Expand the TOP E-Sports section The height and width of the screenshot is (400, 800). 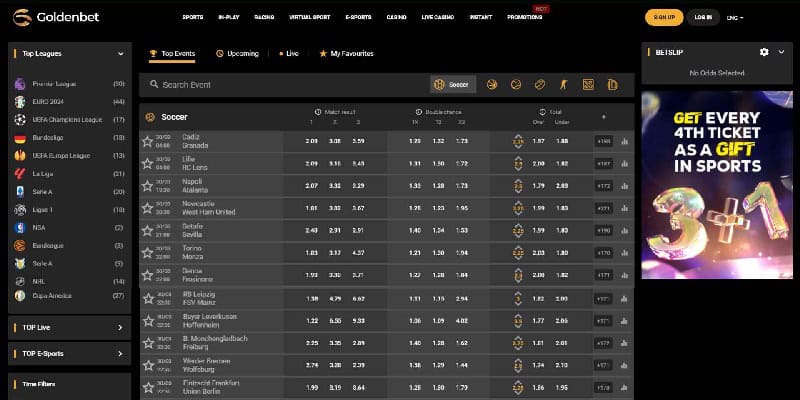click(120, 354)
